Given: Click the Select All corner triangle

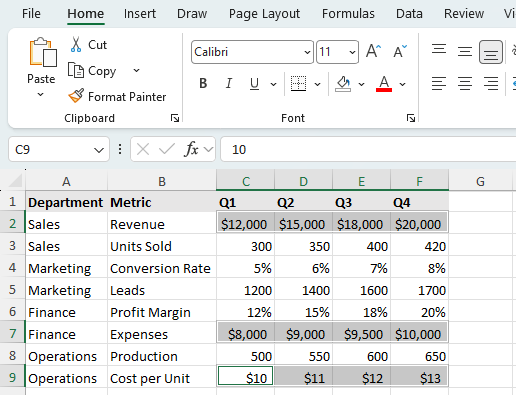Looking at the screenshot, I should pos(15,181).
